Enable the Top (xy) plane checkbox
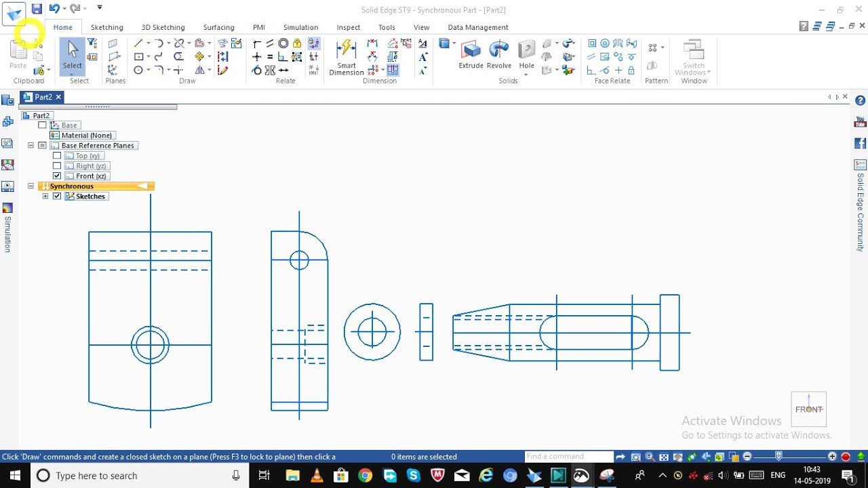Screen dimensions: 868x488 pos(57,156)
